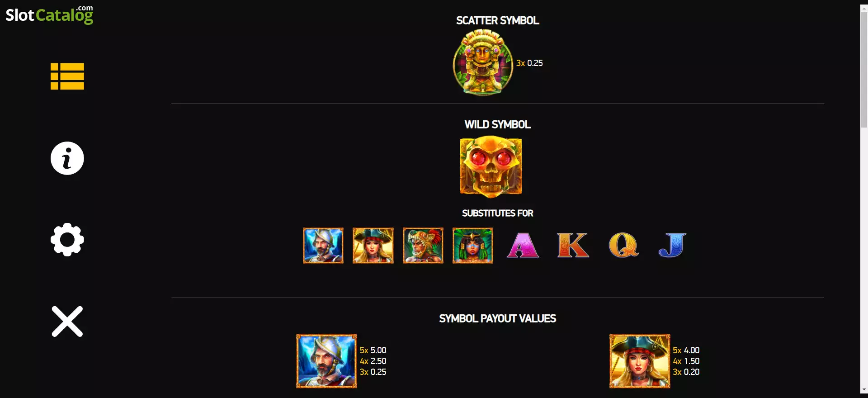Open the info icon in sidebar

pos(67,158)
